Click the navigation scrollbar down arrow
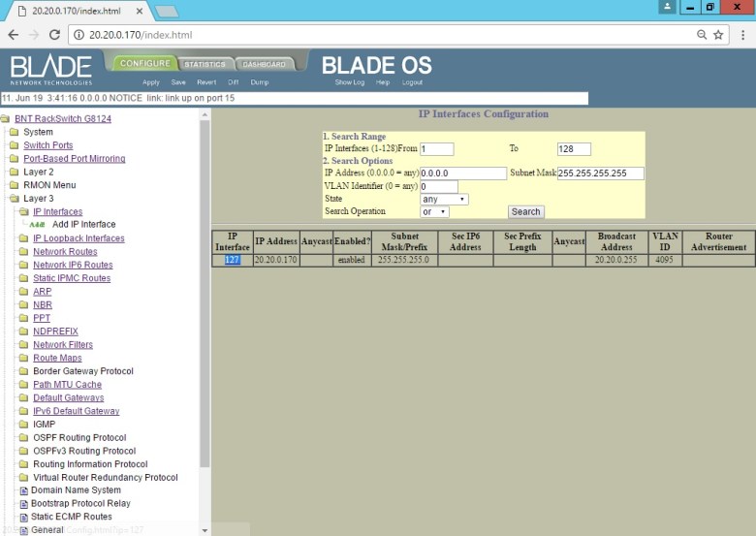This screenshot has width=756, height=536. pos(205,530)
